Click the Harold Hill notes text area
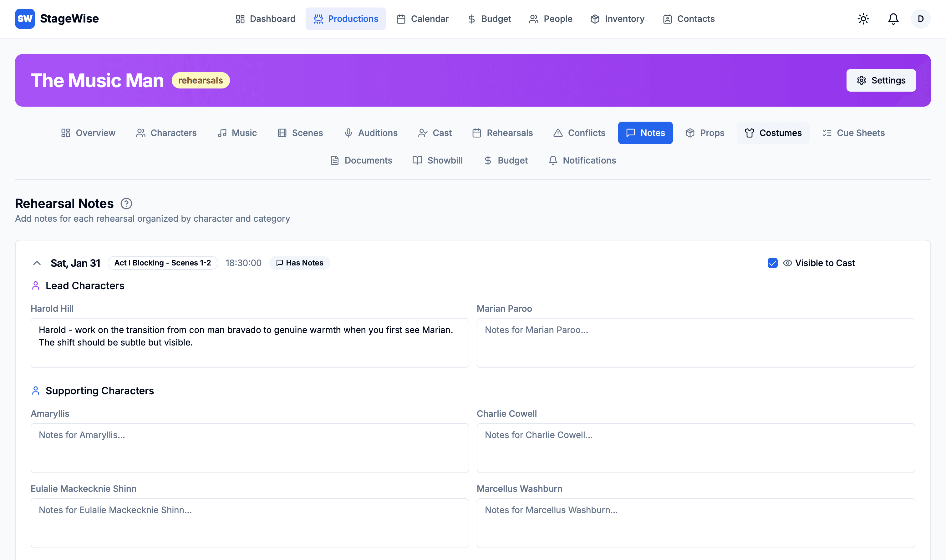Viewport: 946px width, 560px height. pos(250,343)
